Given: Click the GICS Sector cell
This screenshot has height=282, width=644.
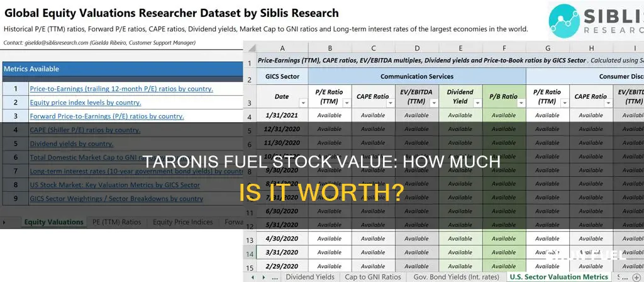Looking at the screenshot, I should [282, 76].
